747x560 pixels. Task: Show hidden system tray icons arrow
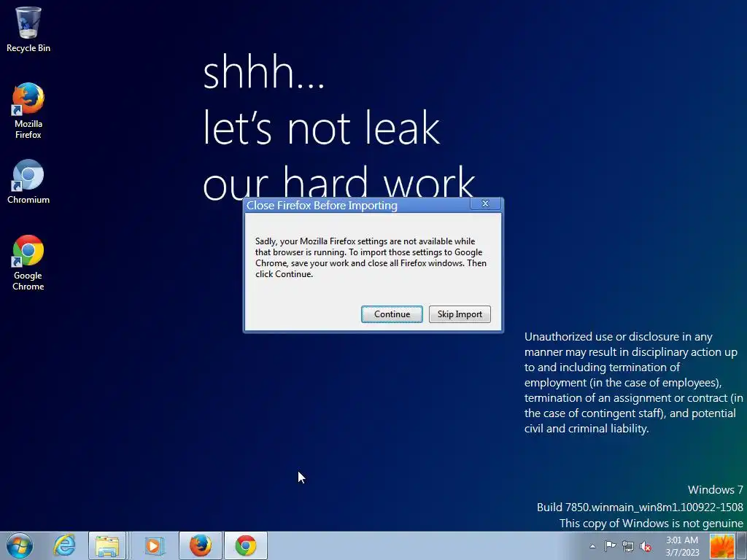[x=592, y=547]
